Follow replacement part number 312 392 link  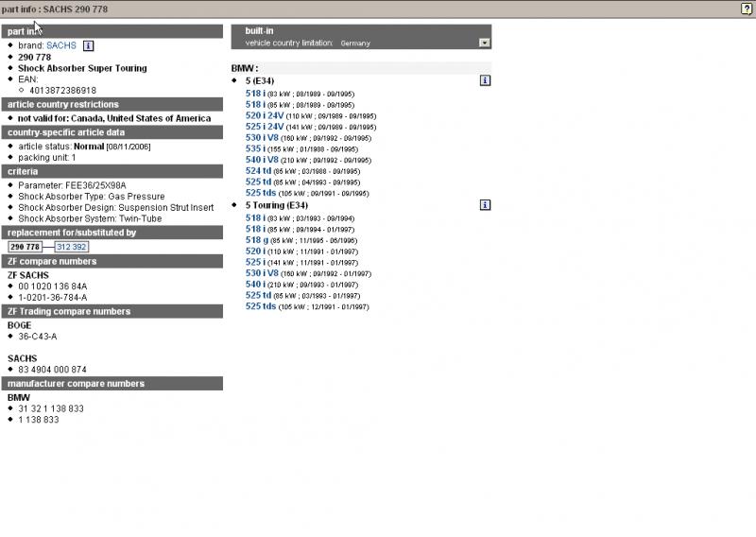click(x=72, y=247)
